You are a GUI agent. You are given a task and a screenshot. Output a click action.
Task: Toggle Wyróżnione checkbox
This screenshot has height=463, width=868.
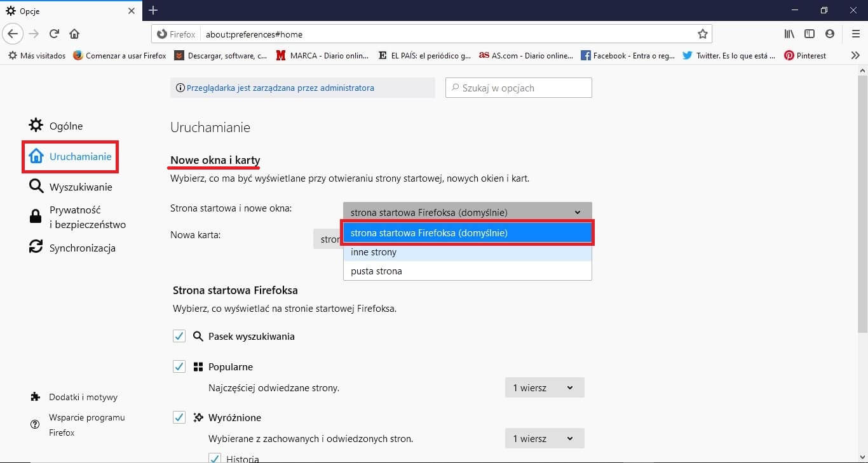[179, 417]
